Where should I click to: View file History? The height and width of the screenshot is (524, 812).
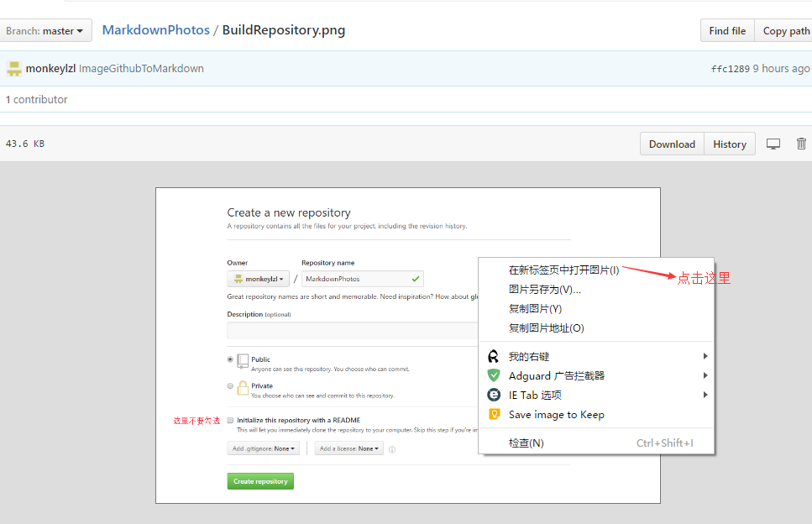[x=729, y=144]
